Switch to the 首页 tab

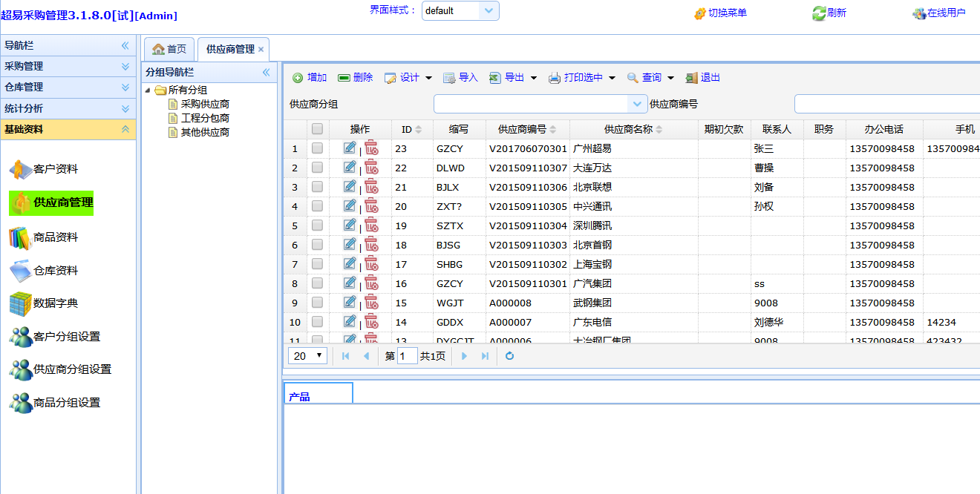[169, 49]
